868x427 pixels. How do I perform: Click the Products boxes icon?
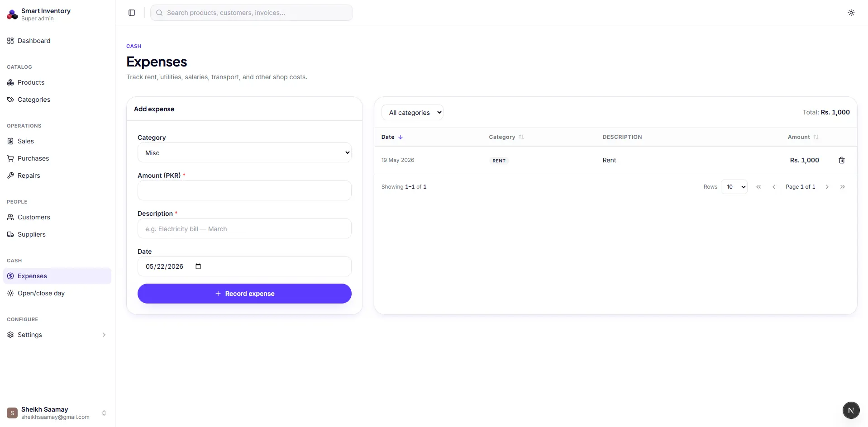click(10, 82)
